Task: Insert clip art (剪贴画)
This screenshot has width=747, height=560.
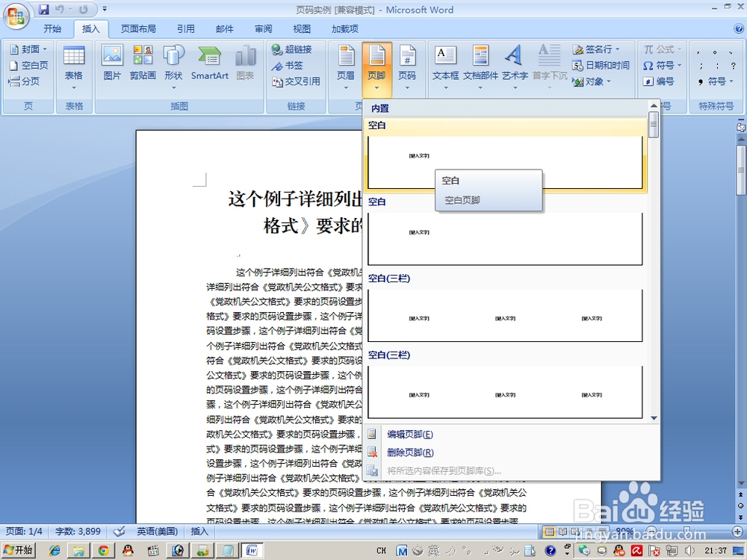Action: click(143, 63)
